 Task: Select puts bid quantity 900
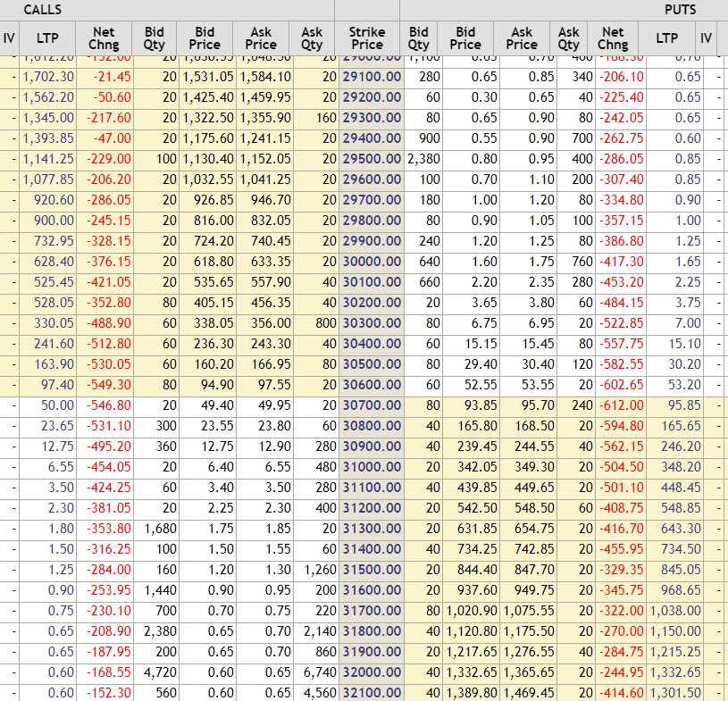pos(430,138)
